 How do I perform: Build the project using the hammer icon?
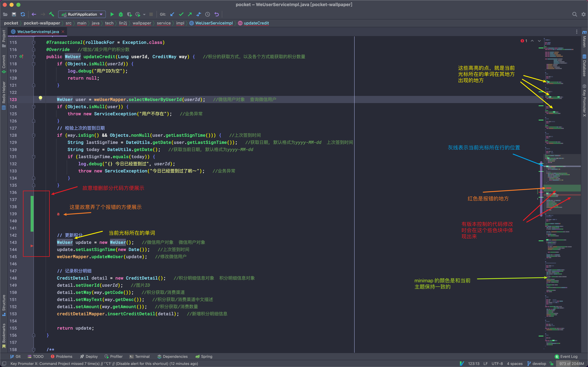[x=52, y=14]
